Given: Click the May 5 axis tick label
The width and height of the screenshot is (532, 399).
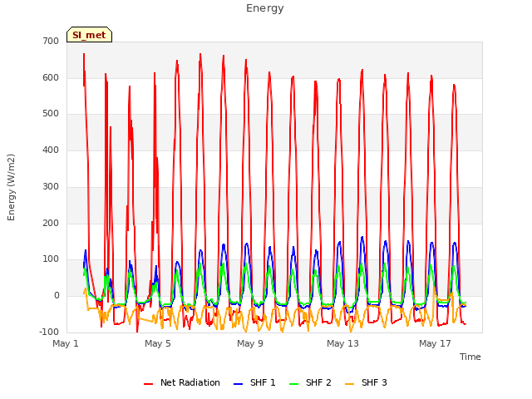Looking at the screenshot, I should [x=158, y=343].
